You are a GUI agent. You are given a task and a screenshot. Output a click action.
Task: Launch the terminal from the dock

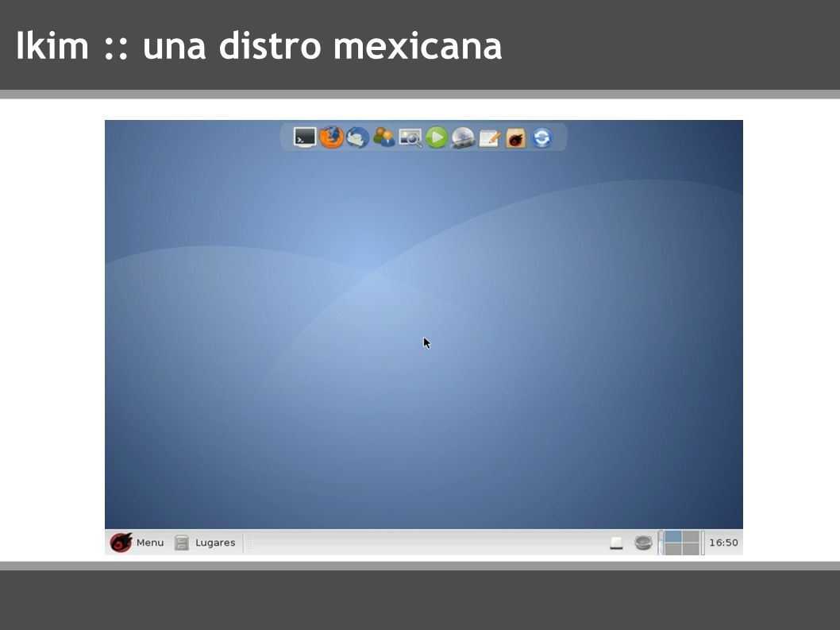point(305,137)
